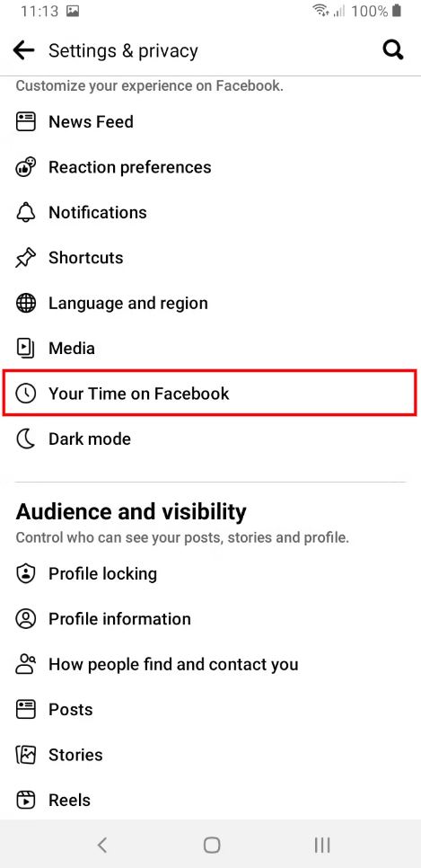The image size is (421, 868).
Task: Tap the Android recent apps button
Action: [x=322, y=845]
